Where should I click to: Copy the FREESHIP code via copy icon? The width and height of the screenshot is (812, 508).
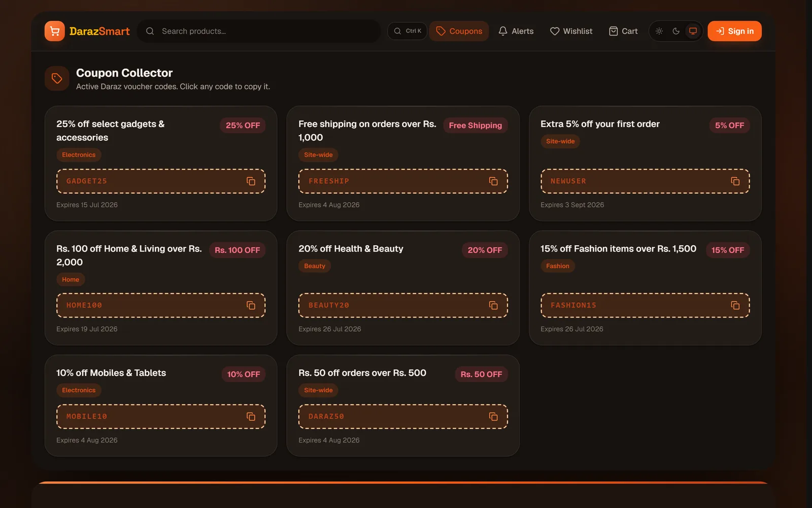pos(493,181)
